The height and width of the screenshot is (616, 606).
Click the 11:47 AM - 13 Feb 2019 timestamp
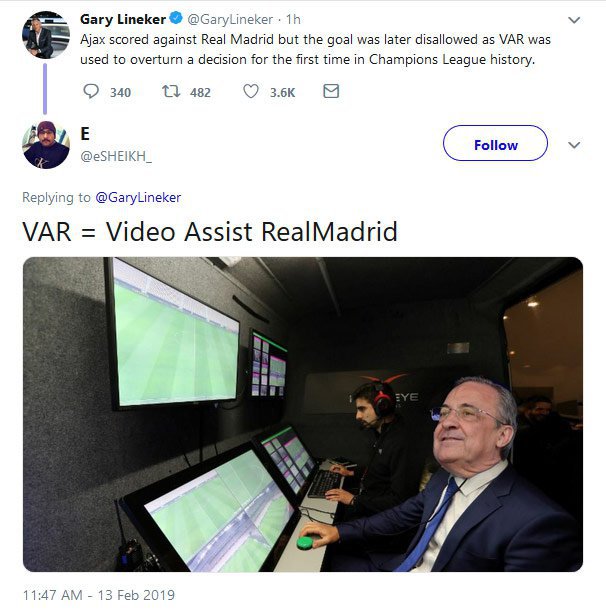tap(99, 595)
